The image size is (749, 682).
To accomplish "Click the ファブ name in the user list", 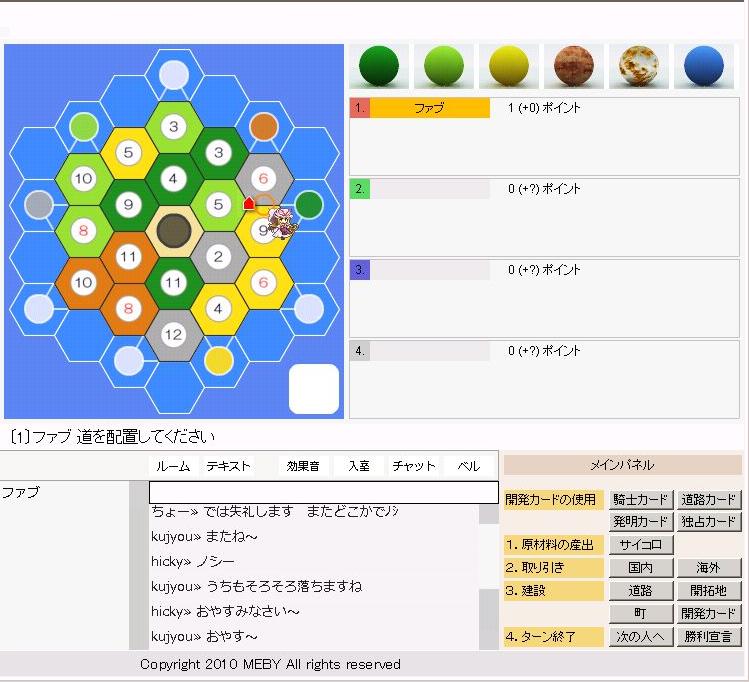I will click(21, 492).
